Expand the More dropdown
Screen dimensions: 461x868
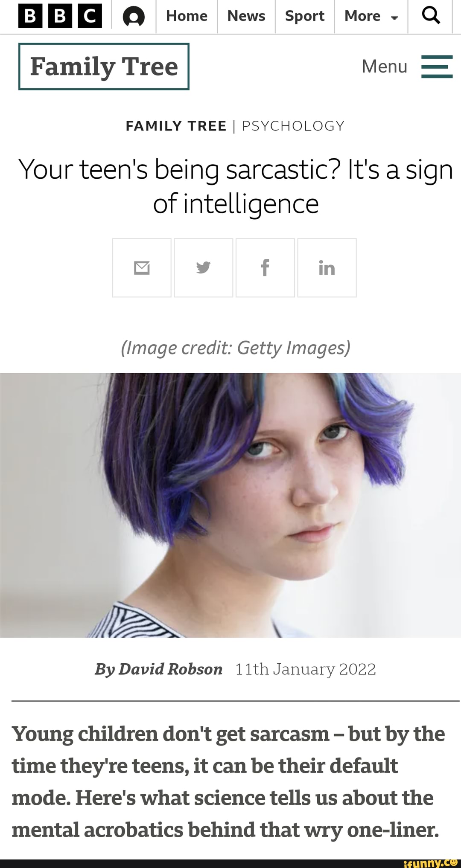click(x=371, y=16)
